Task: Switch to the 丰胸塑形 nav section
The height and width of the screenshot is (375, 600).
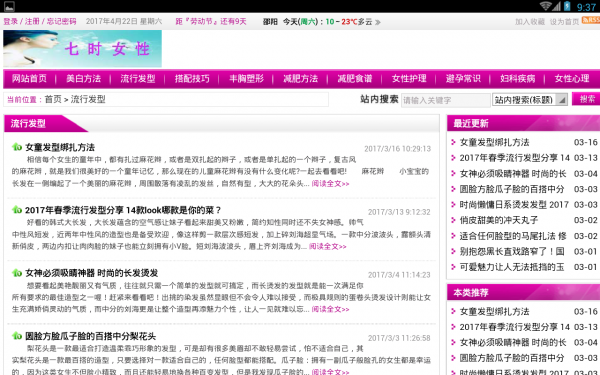Action: (x=246, y=78)
